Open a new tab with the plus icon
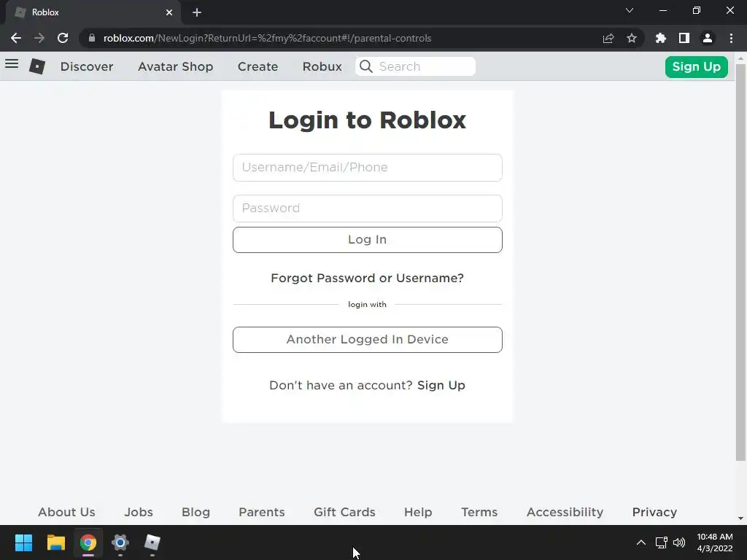Screen dimensions: 747x560 click(x=197, y=12)
